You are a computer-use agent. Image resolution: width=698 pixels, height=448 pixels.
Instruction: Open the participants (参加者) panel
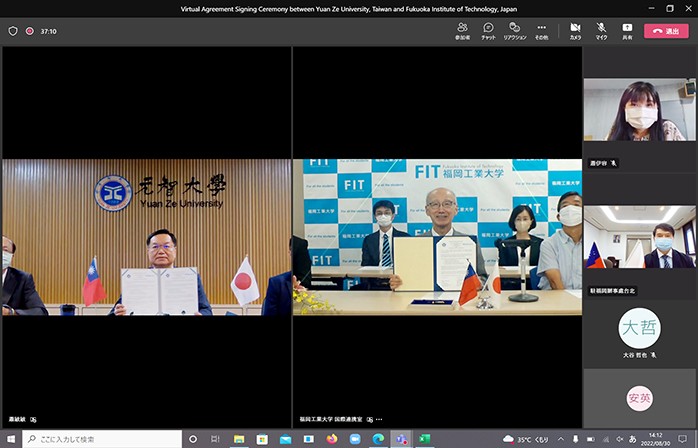coord(463,31)
